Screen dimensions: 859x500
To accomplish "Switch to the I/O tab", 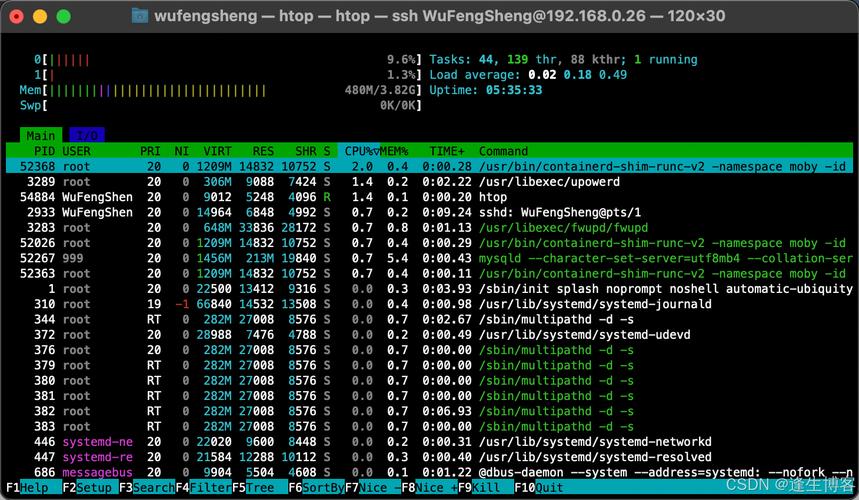I will (87, 135).
